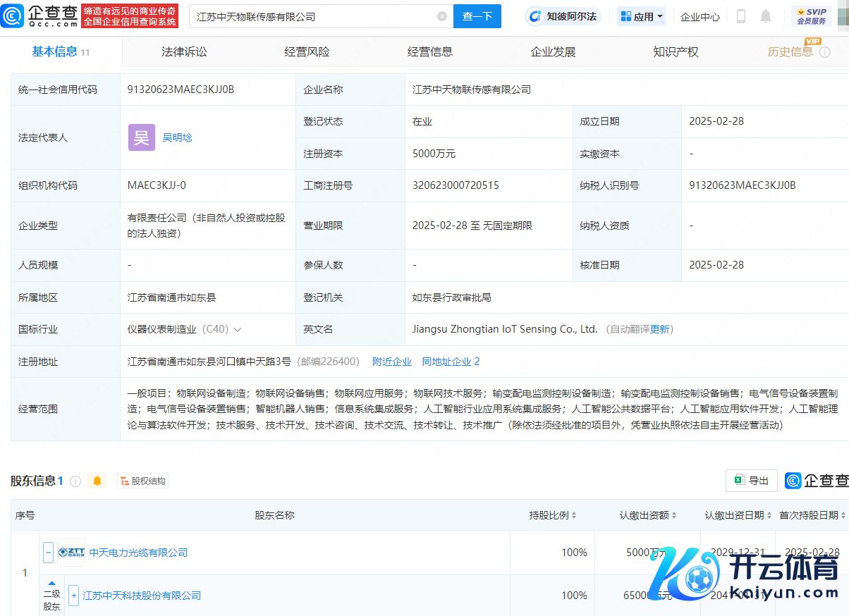Expand the 仪器仪表制造业 industry chevron
Image resolution: width=849 pixels, height=616 pixels.
point(238,330)
